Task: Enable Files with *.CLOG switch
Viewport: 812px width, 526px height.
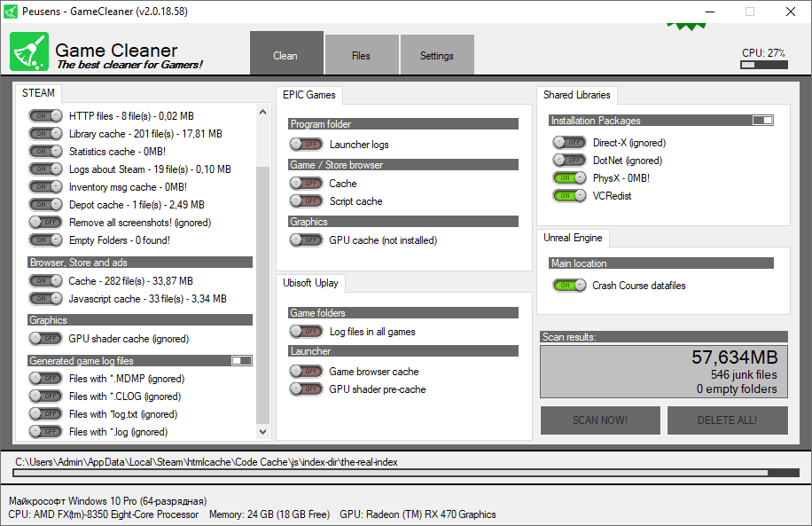Action: pos(45,396)
